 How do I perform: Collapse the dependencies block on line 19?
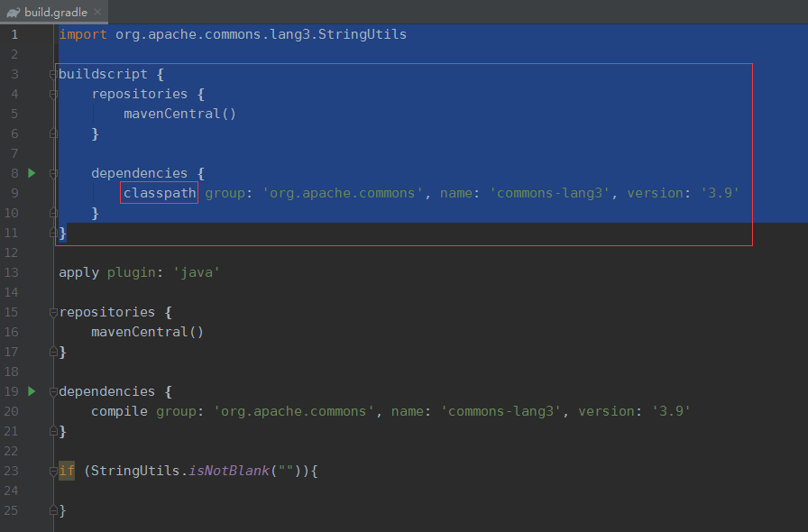[54, 391]
